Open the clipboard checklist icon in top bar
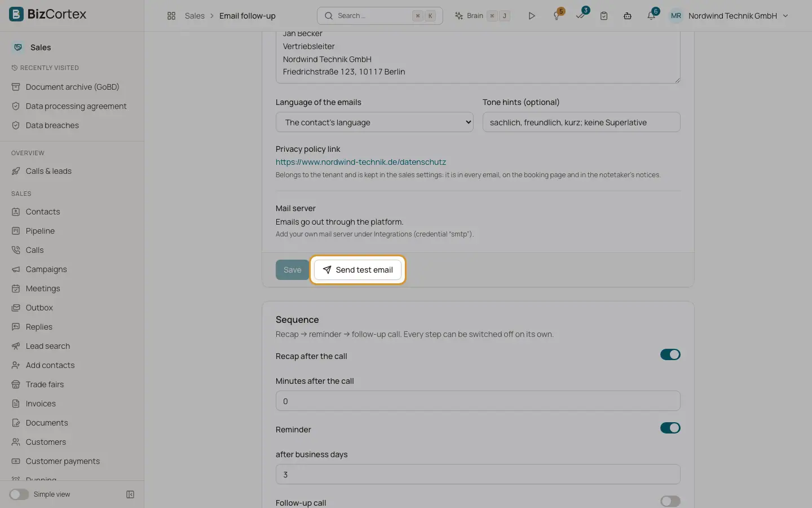Image resolution: width=812 pixels, height=508 pixels. click(604, 16)
